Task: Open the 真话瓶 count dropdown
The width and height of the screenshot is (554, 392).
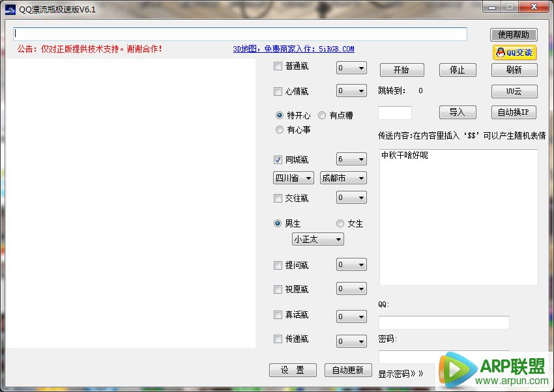Action: pos(351,316)
